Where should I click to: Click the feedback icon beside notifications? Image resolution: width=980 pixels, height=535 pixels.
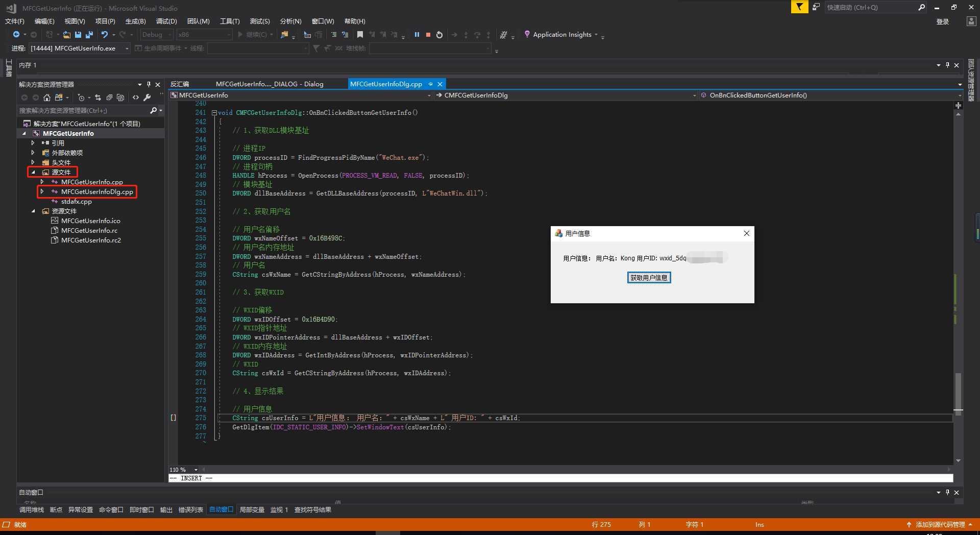tap(816, 7)
